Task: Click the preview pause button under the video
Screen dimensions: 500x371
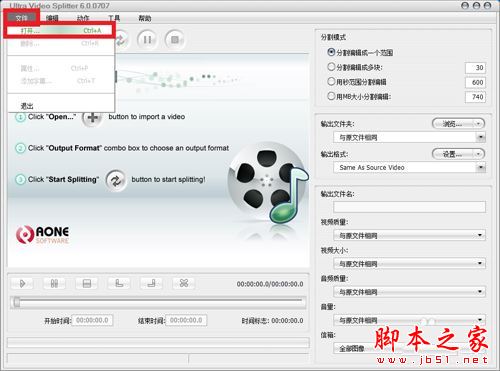Action: [54, 283]
